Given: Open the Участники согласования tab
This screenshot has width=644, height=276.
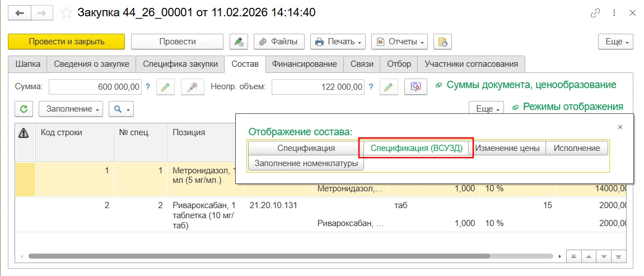Looking at the screenshot, I should tap(471, 64).
